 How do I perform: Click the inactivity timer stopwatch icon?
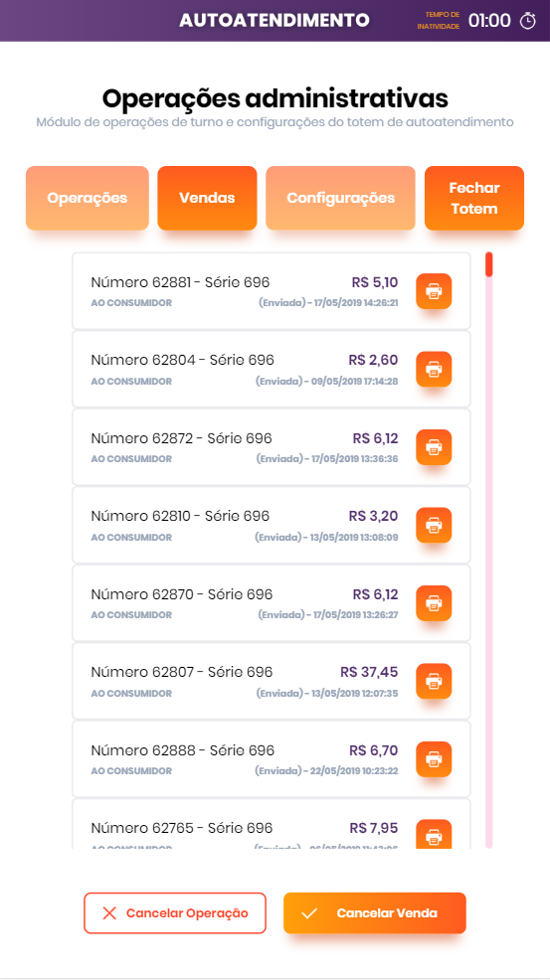point(528,21)
